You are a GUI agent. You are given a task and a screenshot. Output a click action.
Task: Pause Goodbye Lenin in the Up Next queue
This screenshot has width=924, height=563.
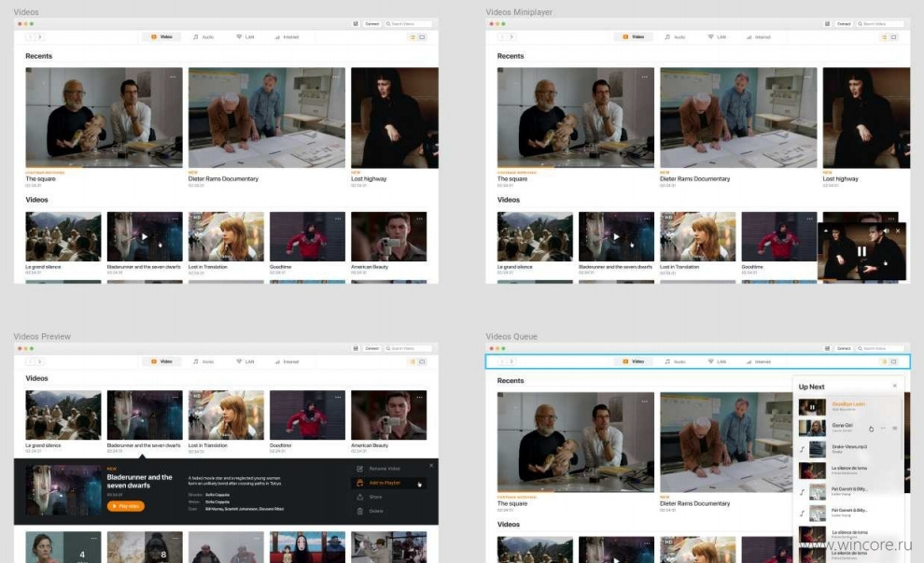(x=812, y=407)
